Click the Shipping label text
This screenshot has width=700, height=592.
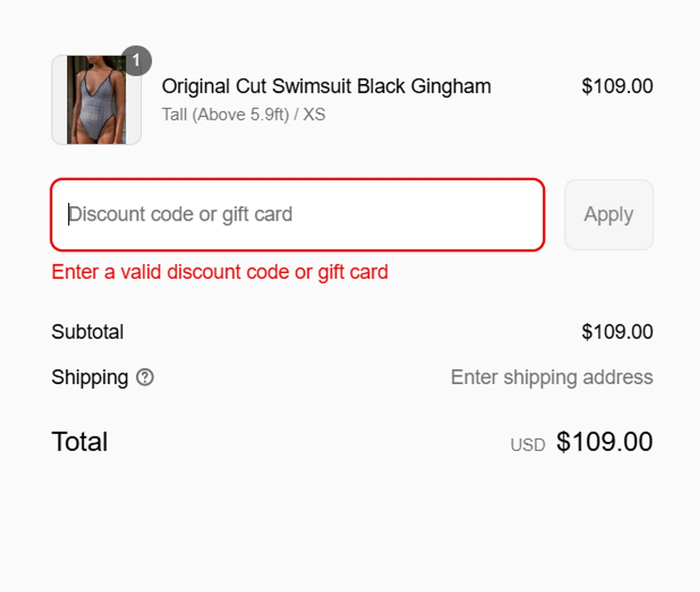[x=90, y=377]
